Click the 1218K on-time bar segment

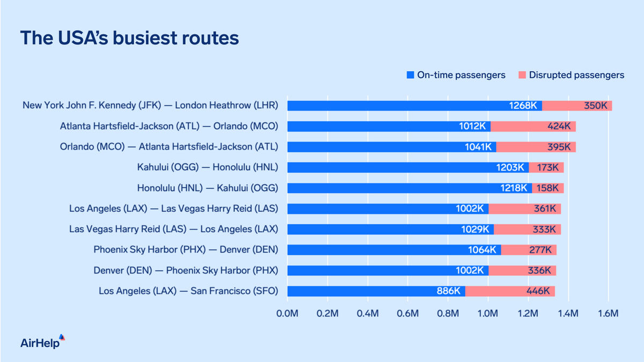409,188
